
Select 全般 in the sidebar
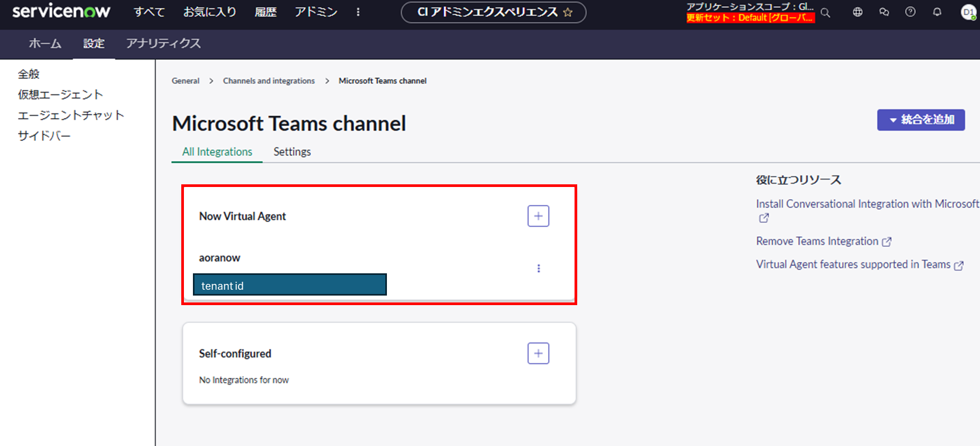point(29,74)
